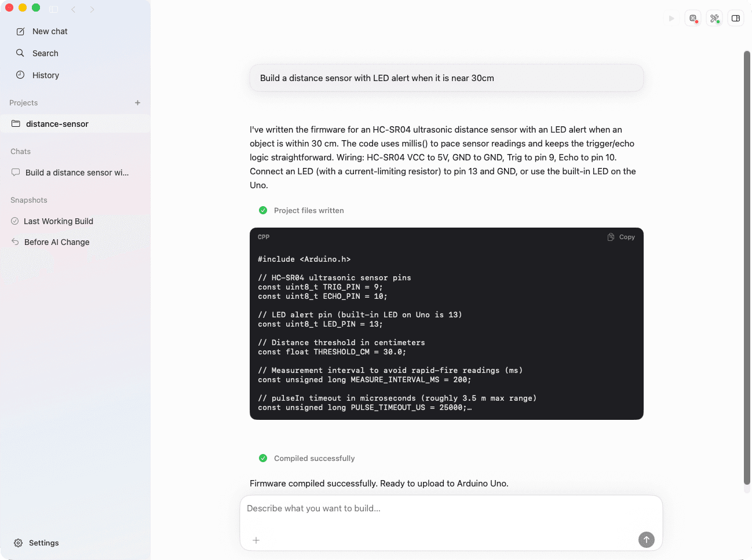Open the distance-sensor project folder
Screen dimensions: 752x560
click(x=75, y=124)
